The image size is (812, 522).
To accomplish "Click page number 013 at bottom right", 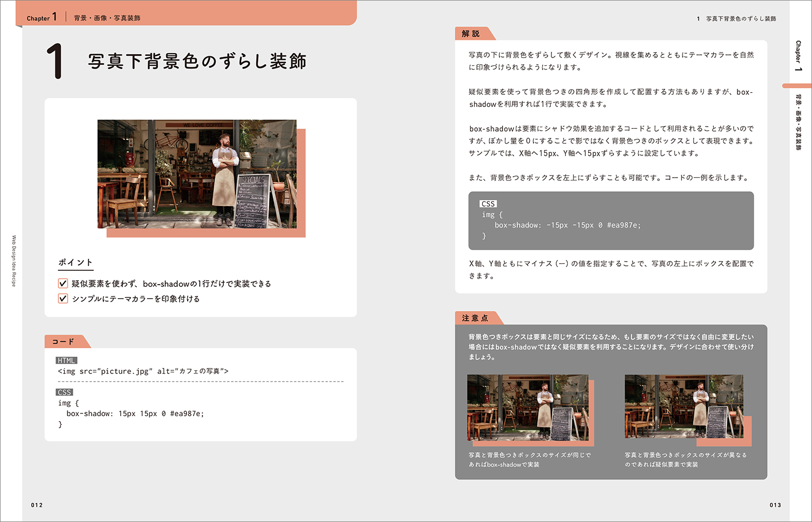I will pos(775,505).
